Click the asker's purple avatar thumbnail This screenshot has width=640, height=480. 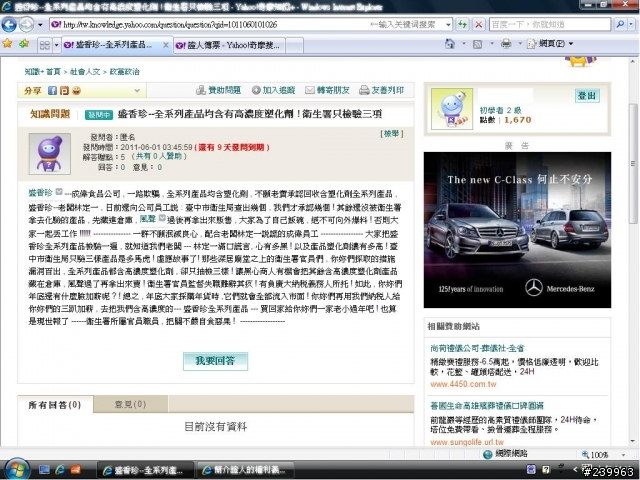[x=49, y=154]
